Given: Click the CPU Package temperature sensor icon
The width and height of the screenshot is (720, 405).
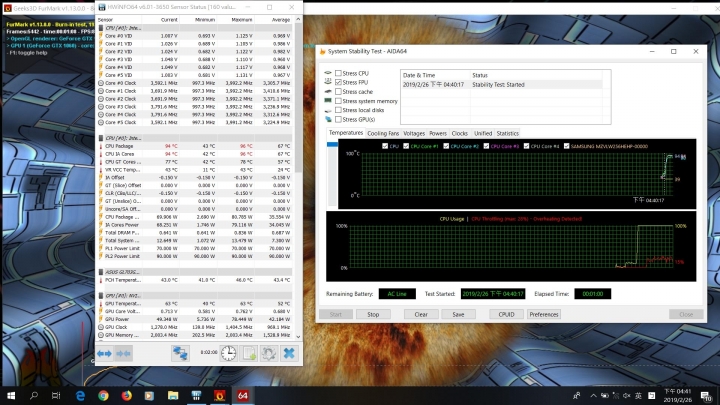Looking at the screenshot, I should [101, 146].
